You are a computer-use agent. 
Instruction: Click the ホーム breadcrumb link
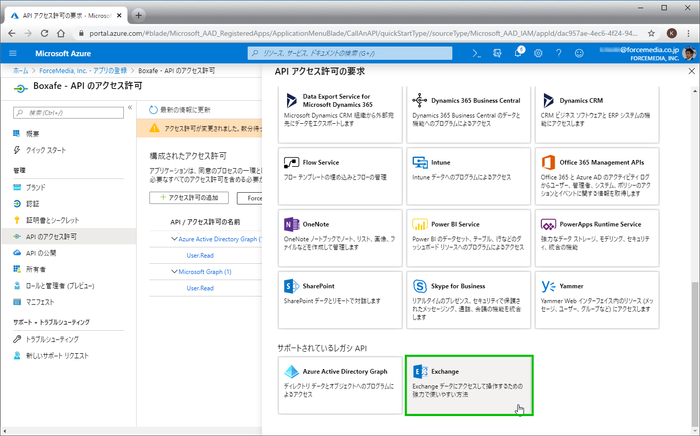[21, 71]
